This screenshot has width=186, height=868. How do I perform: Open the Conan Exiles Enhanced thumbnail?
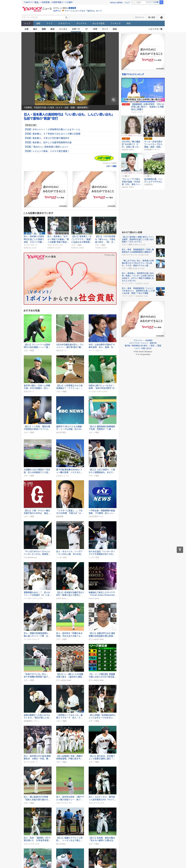click(x=103, y=576)
